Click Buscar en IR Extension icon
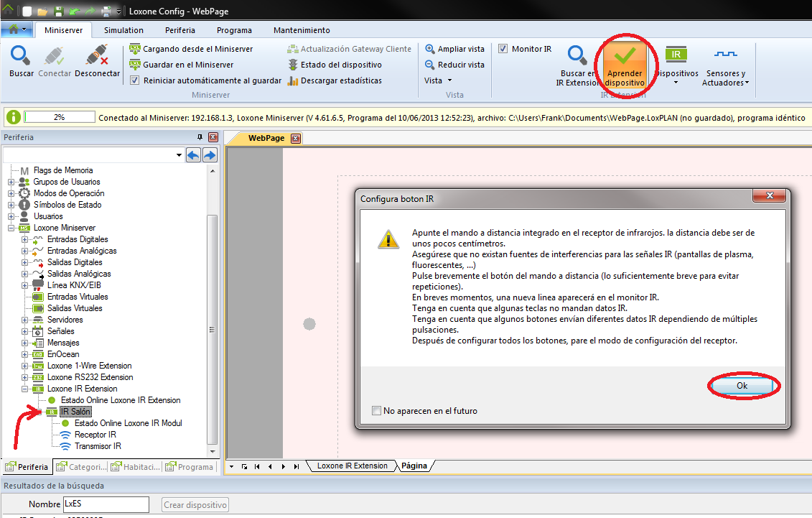The height and width of the screenshot is (518, 812). [577, 57]
